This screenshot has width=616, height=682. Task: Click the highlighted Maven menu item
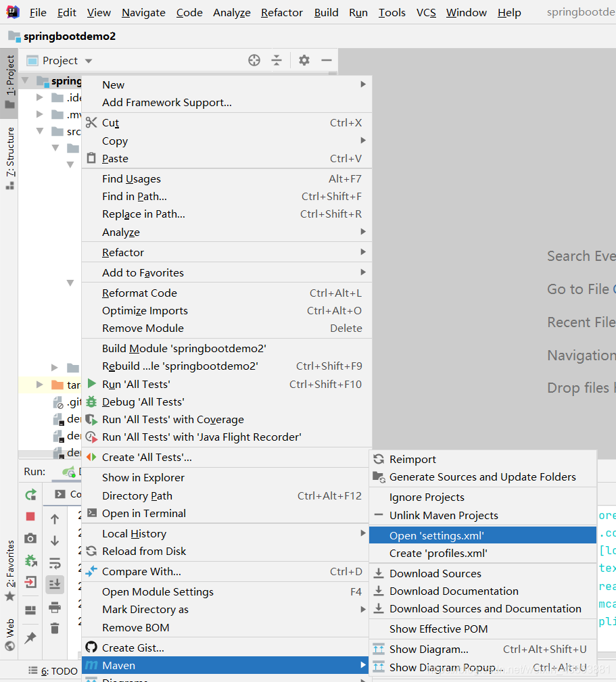[x=225, y=666]
